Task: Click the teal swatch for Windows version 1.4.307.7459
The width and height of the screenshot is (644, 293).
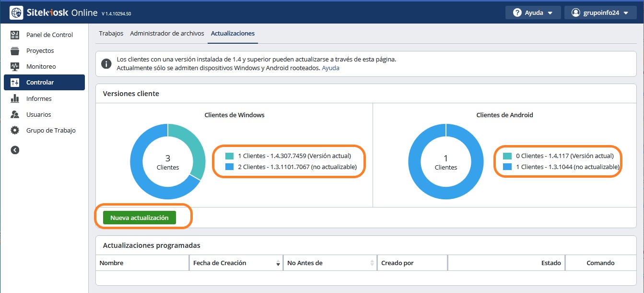Action: pyautogui.click(x=230, y=156)
